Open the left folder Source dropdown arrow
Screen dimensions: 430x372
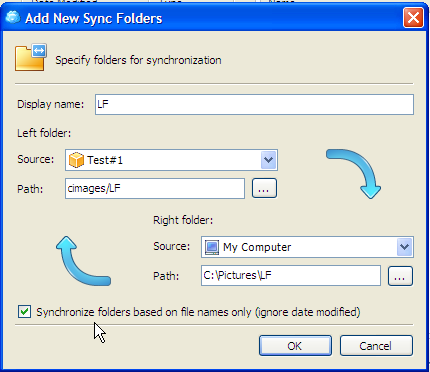tap(268, 160)
